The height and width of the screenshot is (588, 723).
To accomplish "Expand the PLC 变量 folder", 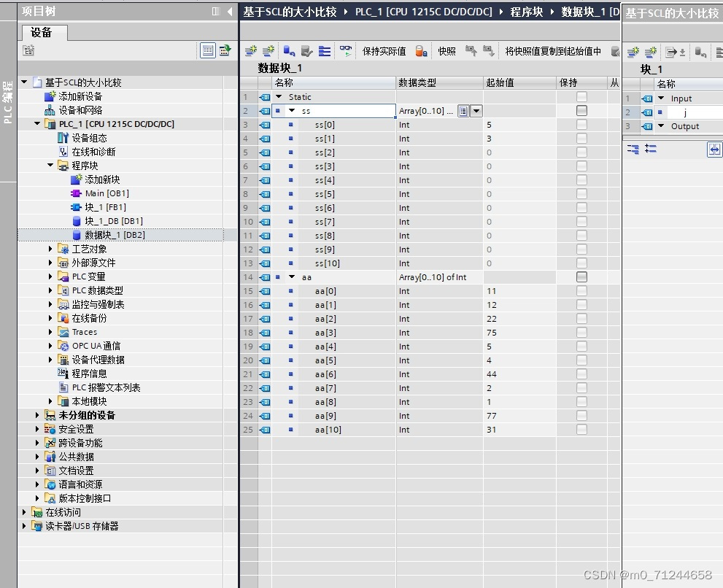I will (x=50, y=276).
